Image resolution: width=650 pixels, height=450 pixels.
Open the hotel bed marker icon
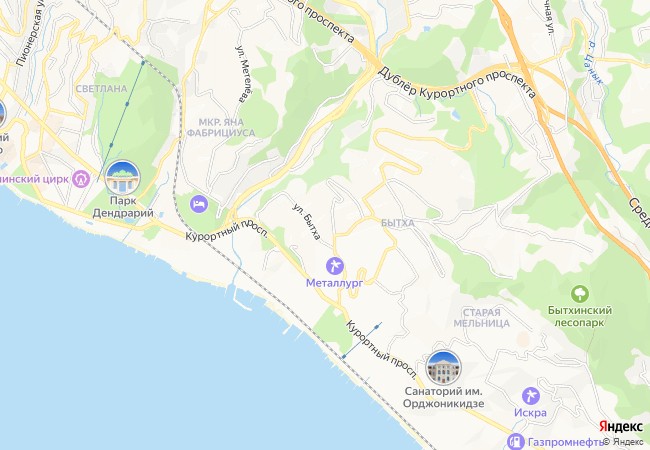pyautogui.click(x=199, y=204)
